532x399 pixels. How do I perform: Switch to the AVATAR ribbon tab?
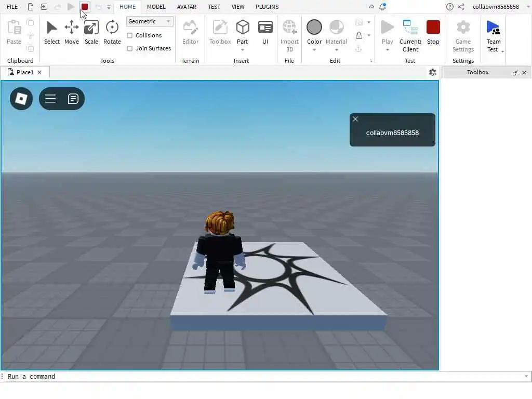(x=187, y=7)
